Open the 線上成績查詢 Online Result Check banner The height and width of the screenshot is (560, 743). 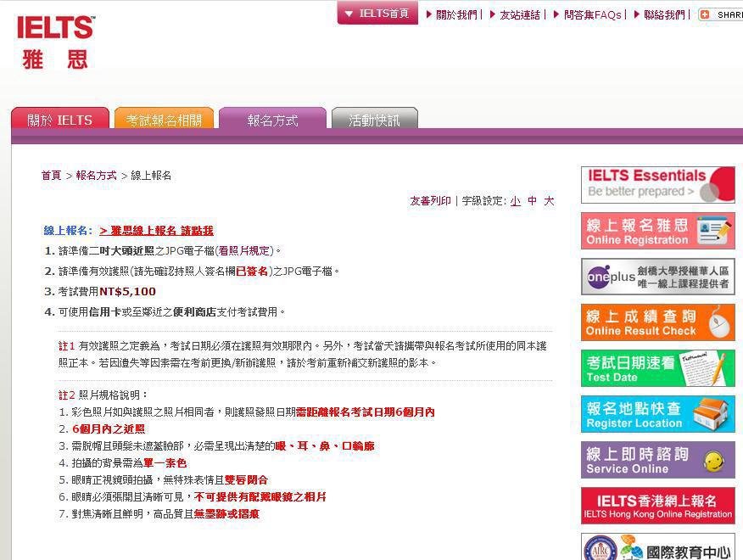[657, 322]
